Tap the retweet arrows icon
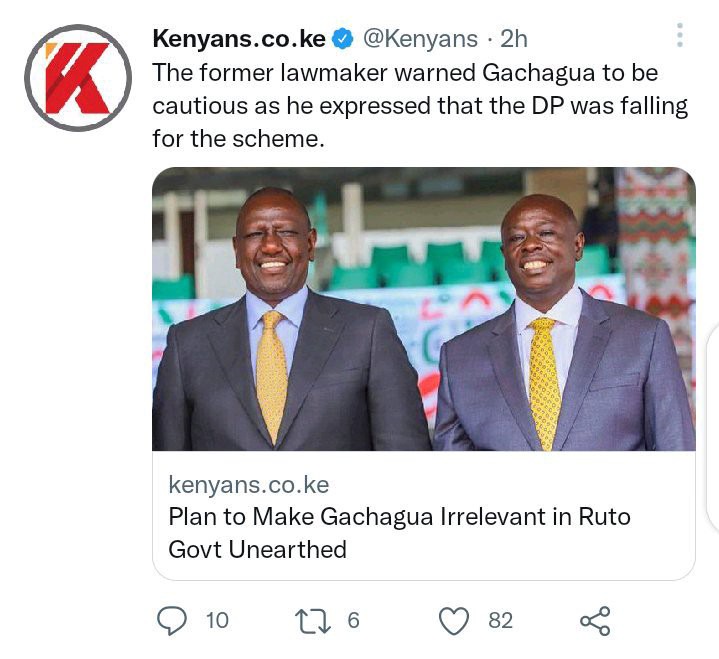719x659 pixels. (x=313, y=621)
